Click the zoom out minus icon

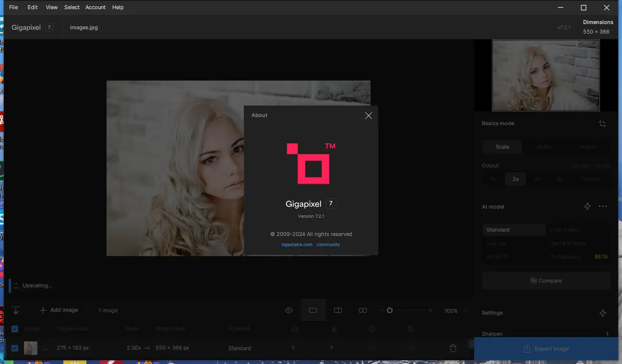[382, 311]
